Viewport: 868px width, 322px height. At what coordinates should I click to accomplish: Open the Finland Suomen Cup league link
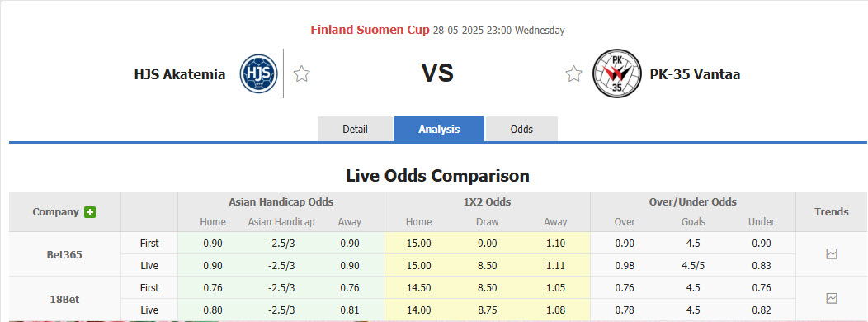[x=370, y=30]
